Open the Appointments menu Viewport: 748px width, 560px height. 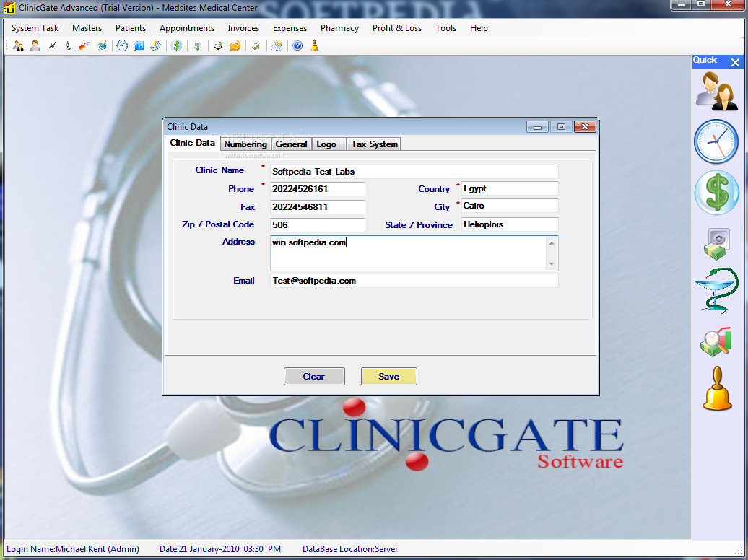tap(187, 28)
